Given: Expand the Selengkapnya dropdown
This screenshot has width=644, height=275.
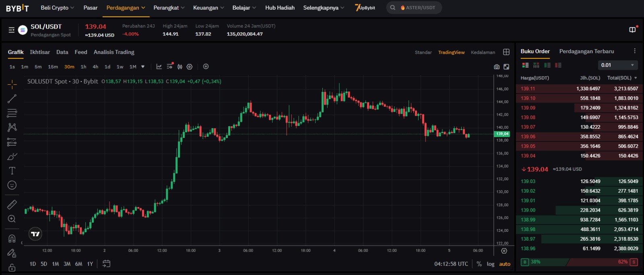Looking at the screenshot, I should [x=324, y=8].
